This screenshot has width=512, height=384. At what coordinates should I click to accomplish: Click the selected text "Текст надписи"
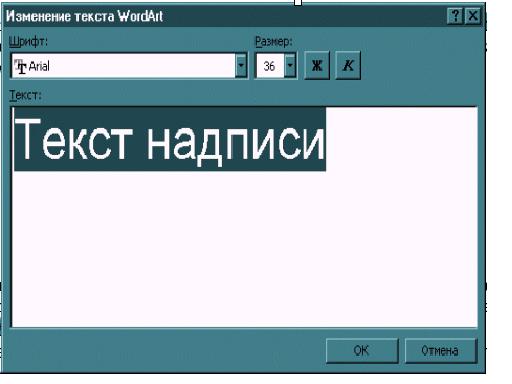(x=170, y=139)
